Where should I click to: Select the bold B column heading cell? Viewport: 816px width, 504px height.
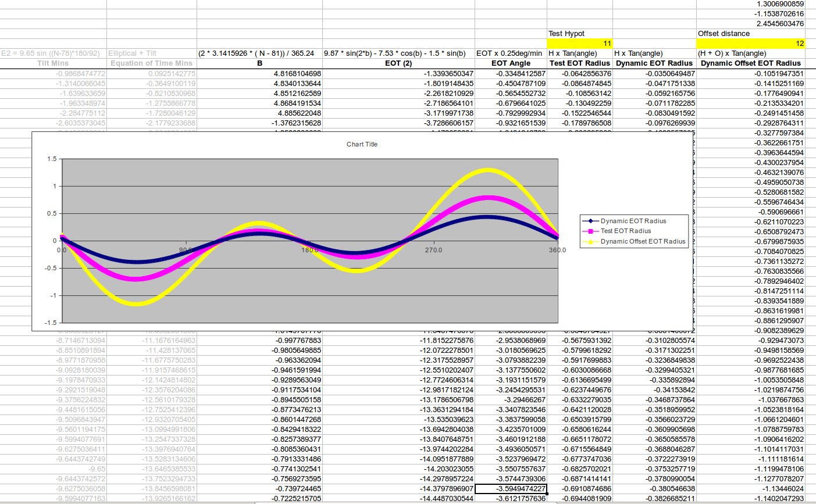259,63
